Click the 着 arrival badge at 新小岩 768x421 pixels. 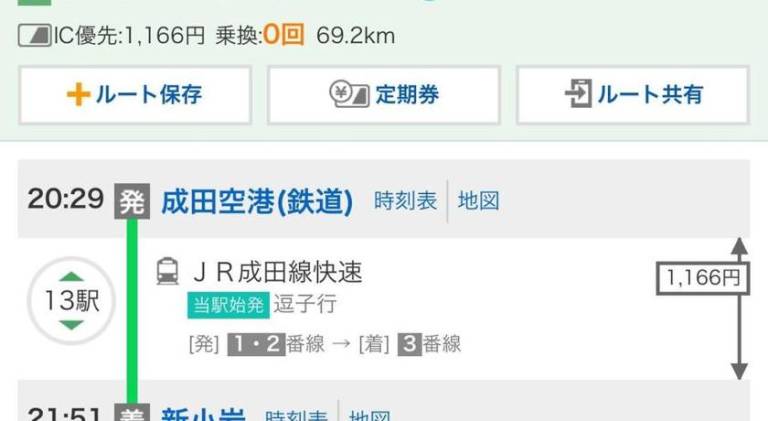(132, 413)
